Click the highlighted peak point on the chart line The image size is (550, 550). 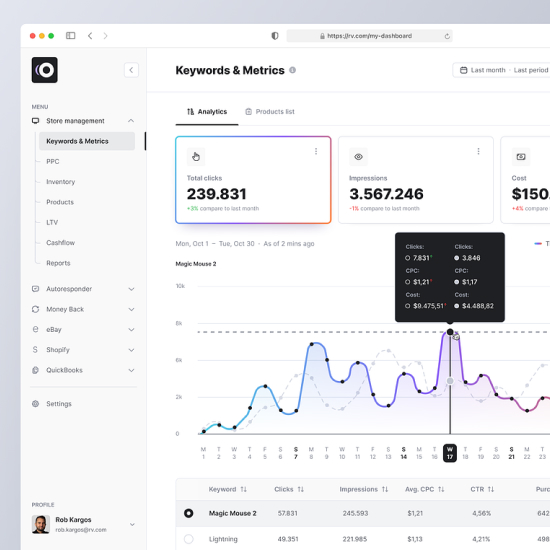pyautogui.click(x=450, y=332)
